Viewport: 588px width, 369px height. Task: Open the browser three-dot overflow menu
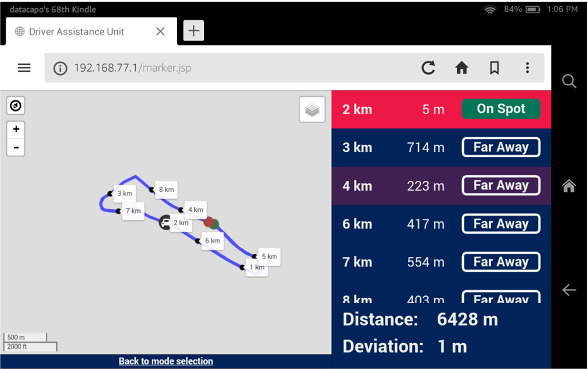click(x=527, y=68)
